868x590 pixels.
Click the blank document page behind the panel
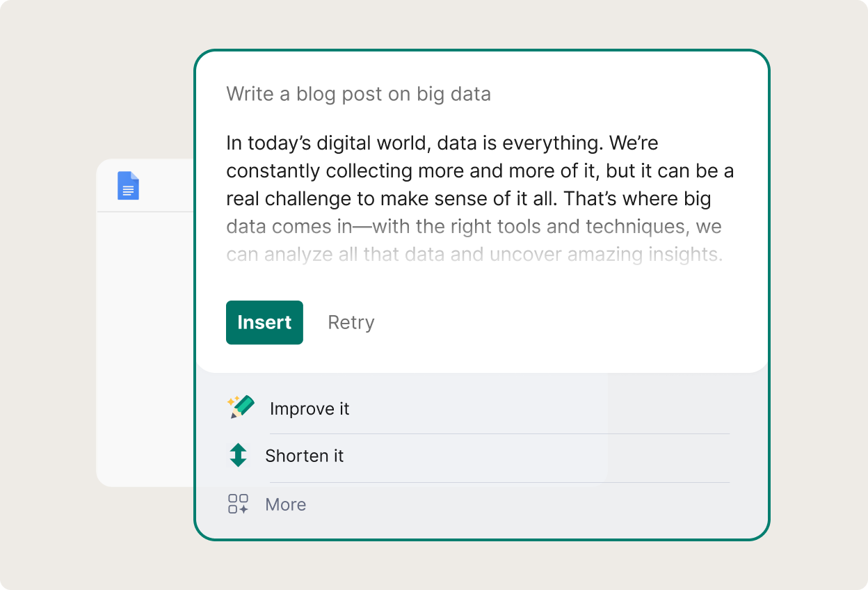point(145,348)
